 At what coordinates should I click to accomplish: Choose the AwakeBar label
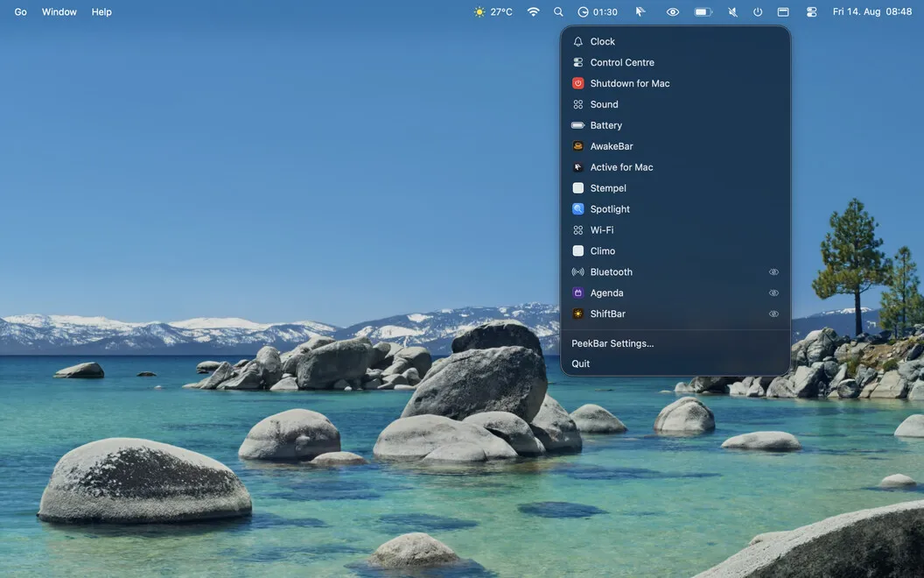coord(612,146)
